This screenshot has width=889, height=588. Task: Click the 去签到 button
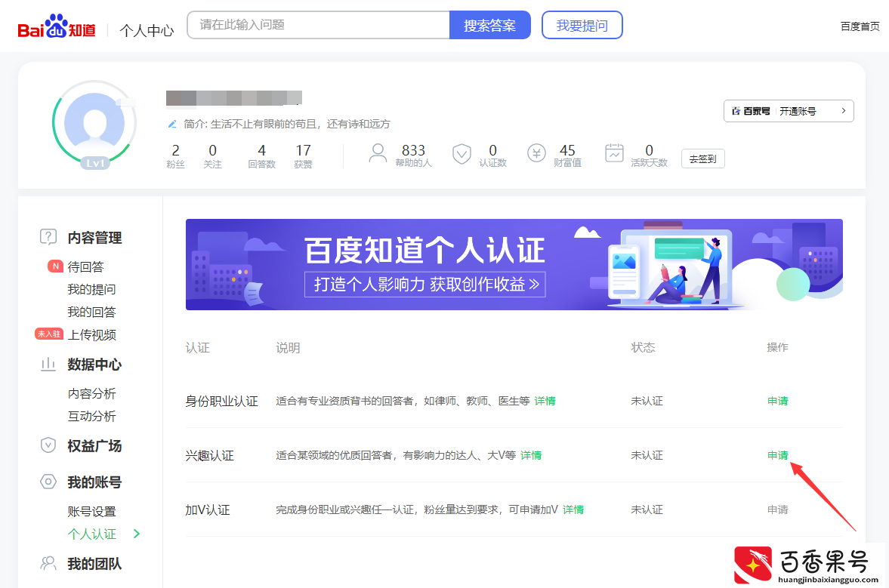point(703,159)
